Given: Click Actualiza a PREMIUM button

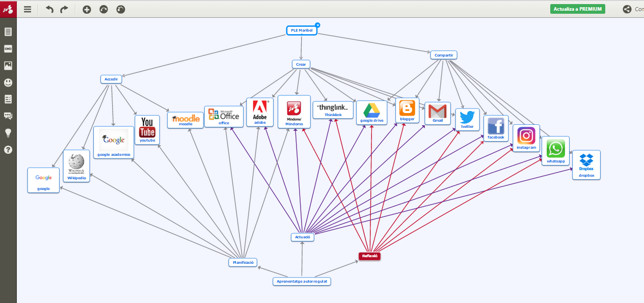Looking at the screenshot, I should (x=578, y=9).
